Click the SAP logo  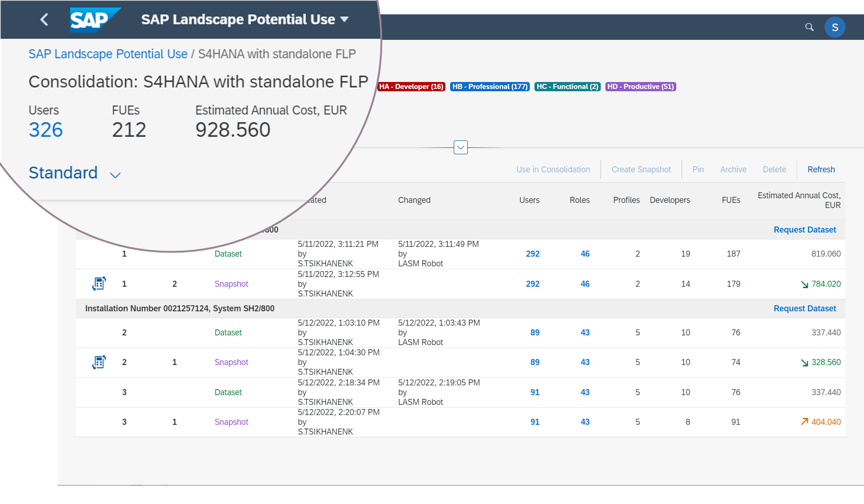95,20
